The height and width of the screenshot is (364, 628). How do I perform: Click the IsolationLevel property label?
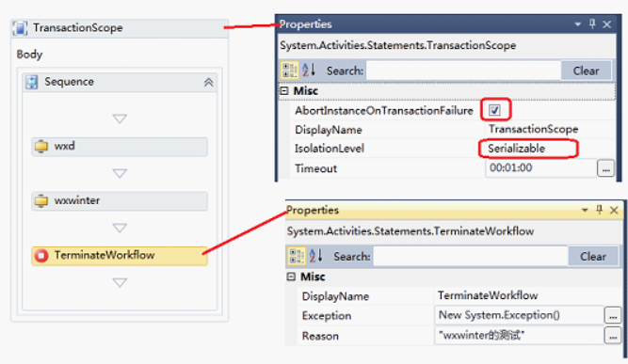point(330,149)
